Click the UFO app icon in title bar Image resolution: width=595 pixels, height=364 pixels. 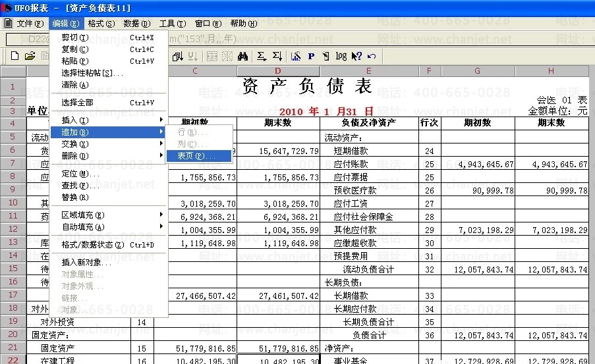click(x=6, y=8)
